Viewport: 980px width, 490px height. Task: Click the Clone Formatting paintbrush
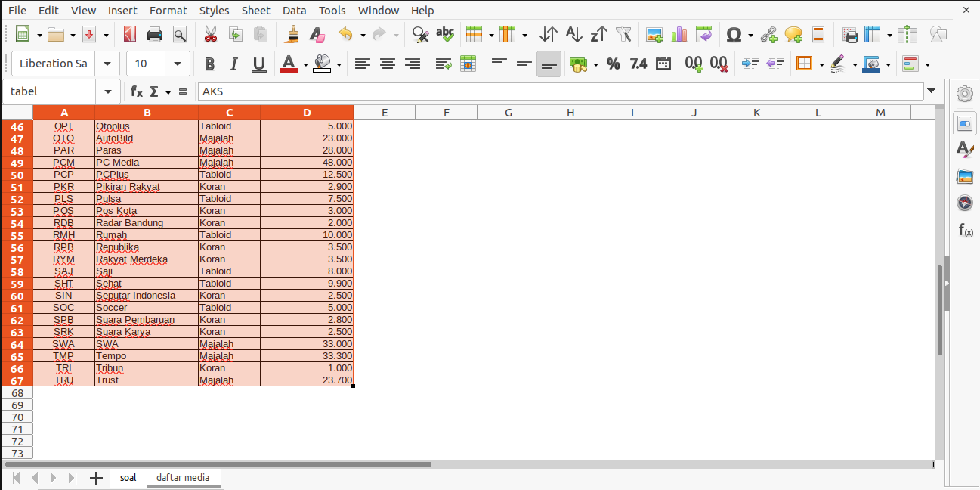click(x=293, y=34)
